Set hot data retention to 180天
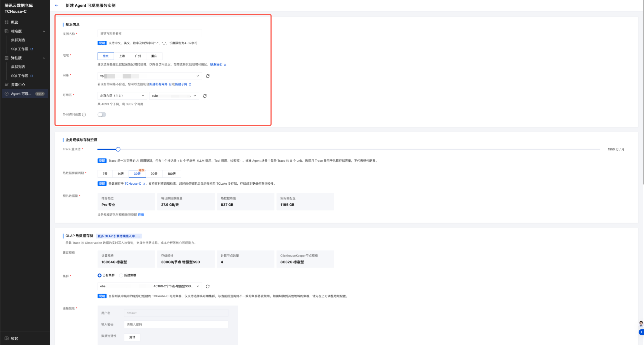 172,174
